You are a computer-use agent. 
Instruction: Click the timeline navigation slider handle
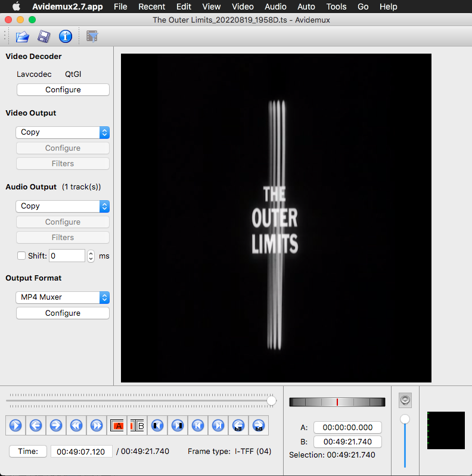point(271,401)
